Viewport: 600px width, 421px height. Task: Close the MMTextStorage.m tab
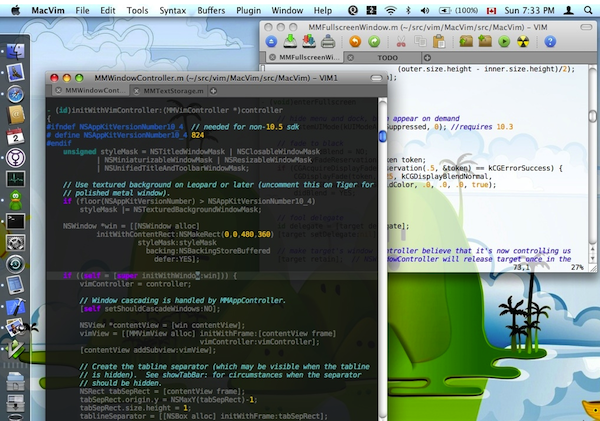136,91
